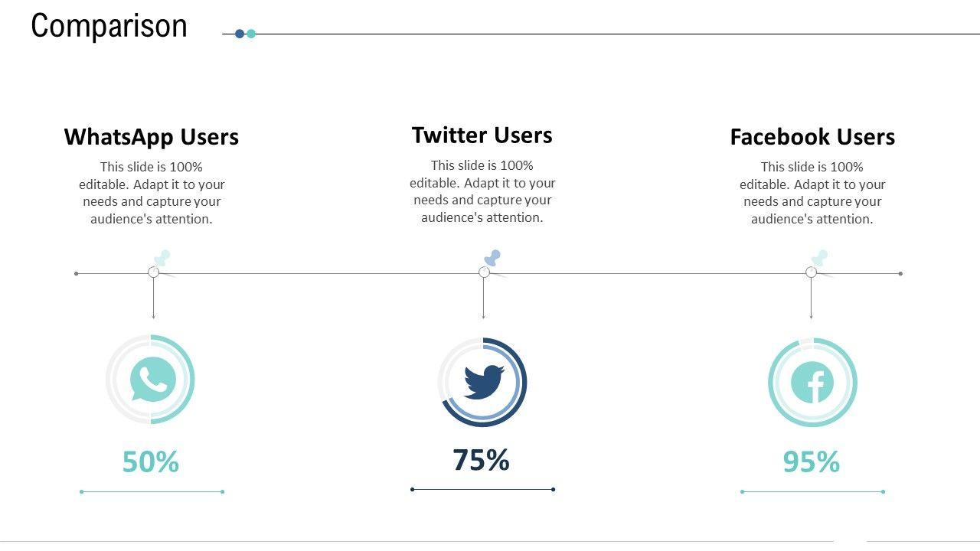This screenshot has height=551, width=980.
Task: Click the Twitter bird icon
Action: pyautogui.click(x=484, y=381)
